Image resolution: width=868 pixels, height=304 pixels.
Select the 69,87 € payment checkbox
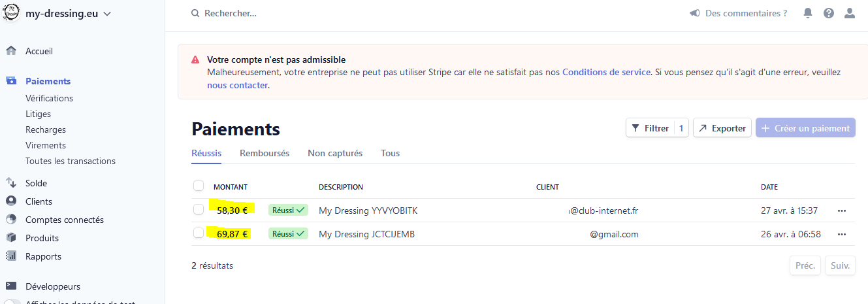tap(199, 233)
